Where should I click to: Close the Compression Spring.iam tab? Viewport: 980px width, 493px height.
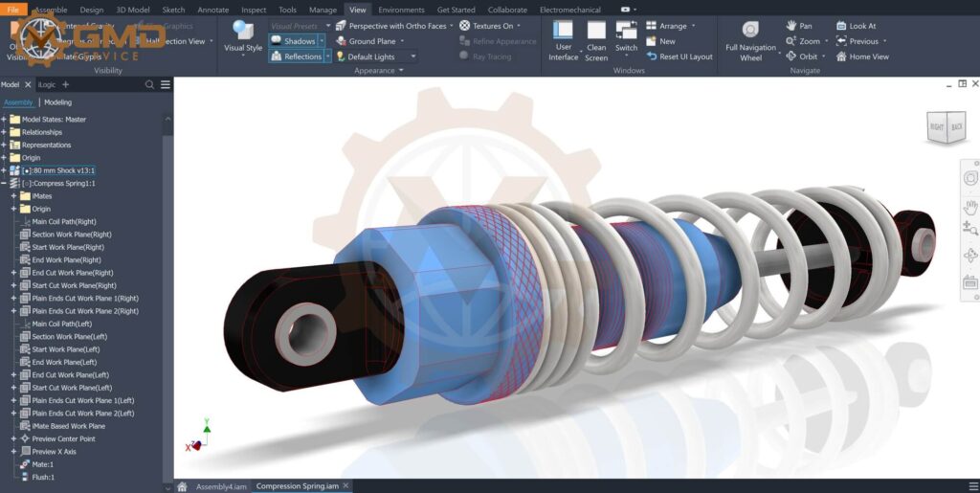(345, 485)
